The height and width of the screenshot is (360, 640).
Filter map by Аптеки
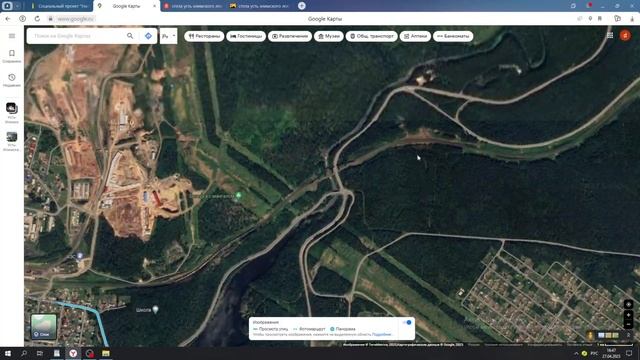[x=415, y=36]
